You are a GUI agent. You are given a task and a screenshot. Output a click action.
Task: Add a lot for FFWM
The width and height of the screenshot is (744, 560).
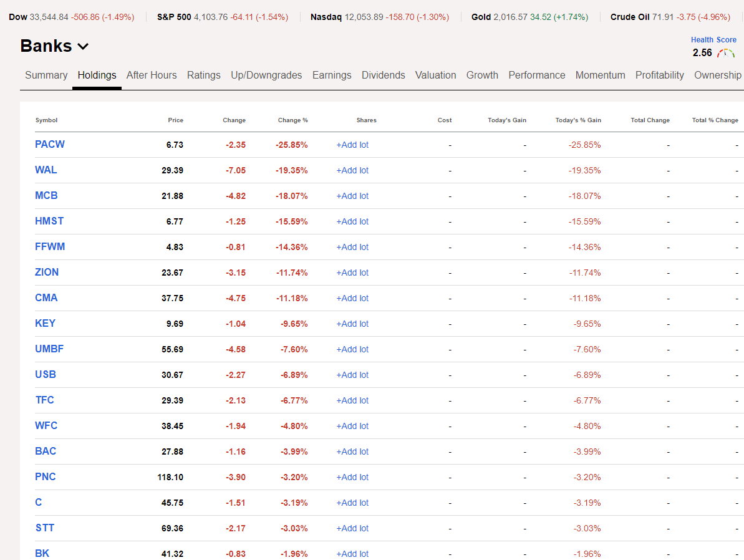tap(352, 247)
